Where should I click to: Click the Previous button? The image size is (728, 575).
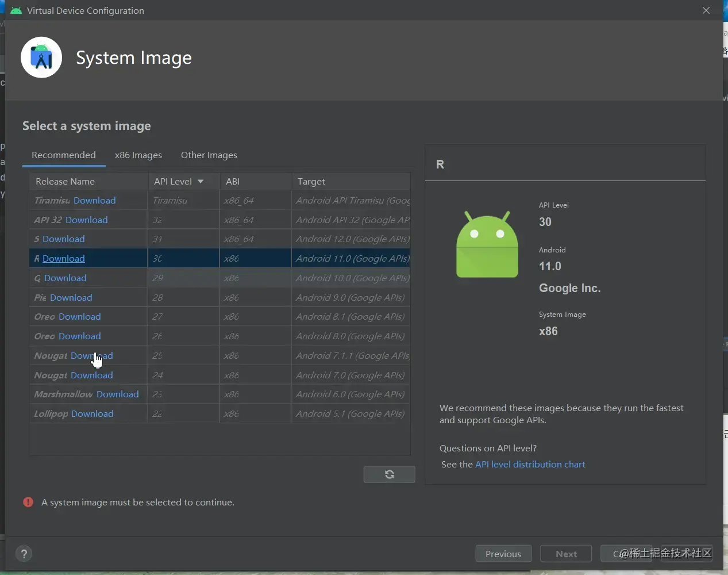[503, 554]
